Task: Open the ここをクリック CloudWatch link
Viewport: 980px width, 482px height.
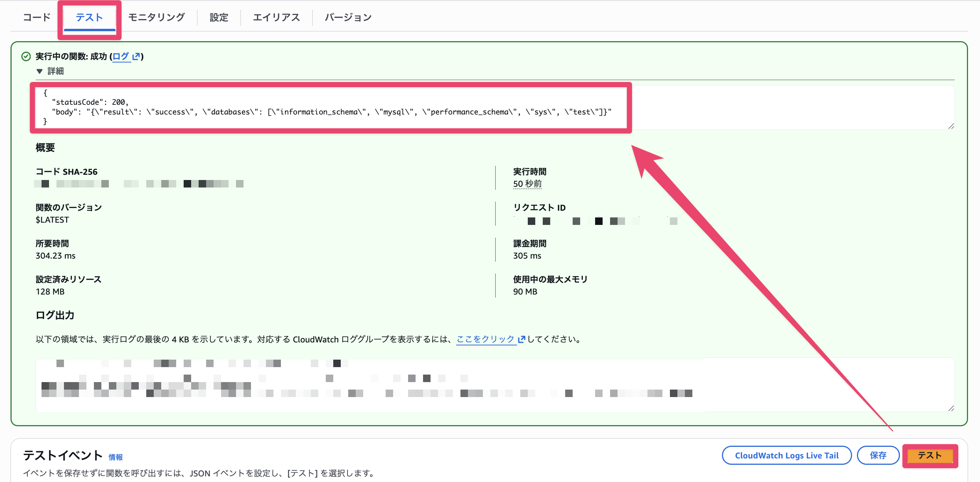Action: pos(486,339)
